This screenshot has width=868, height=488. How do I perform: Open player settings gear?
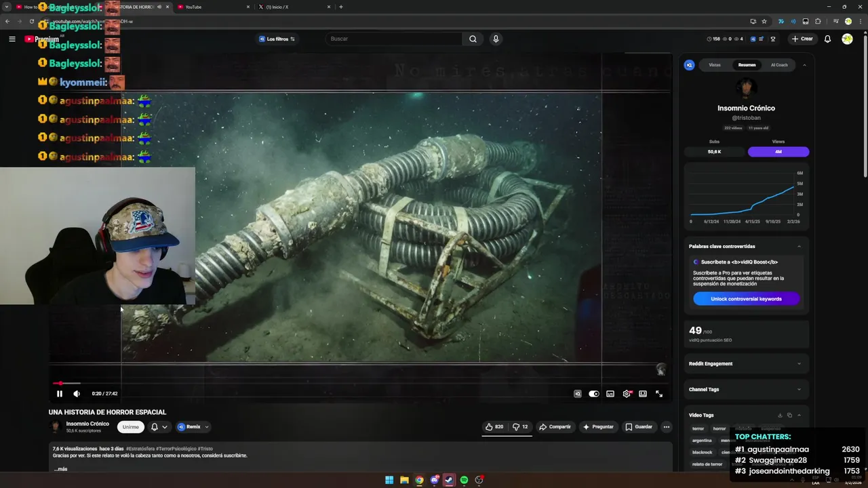627,394
